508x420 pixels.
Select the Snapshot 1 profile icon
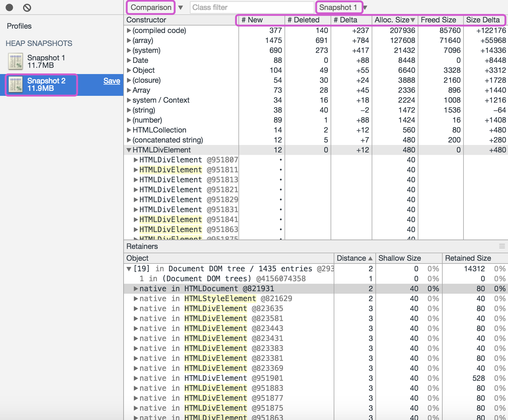point(15,61)
